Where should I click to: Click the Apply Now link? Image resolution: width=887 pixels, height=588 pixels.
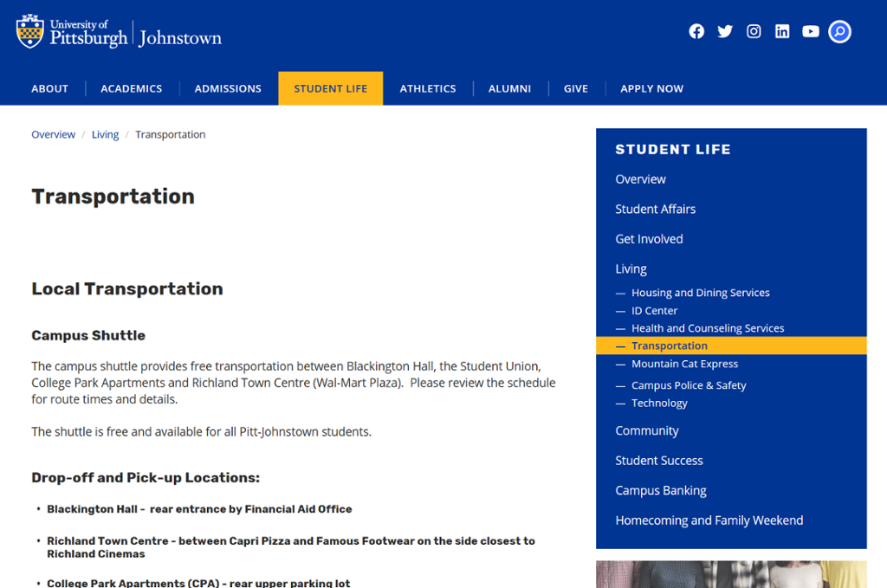coord(651,88)
